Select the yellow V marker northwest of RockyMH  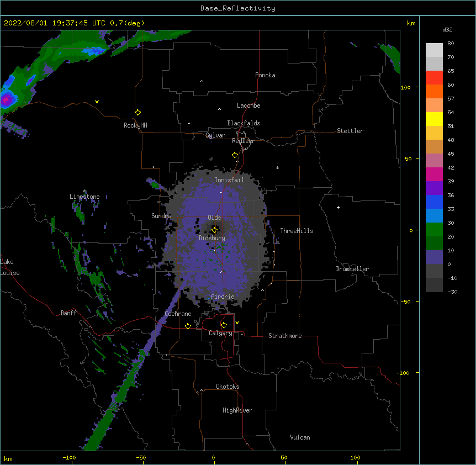pyautogui.click(x=97, y=102)
